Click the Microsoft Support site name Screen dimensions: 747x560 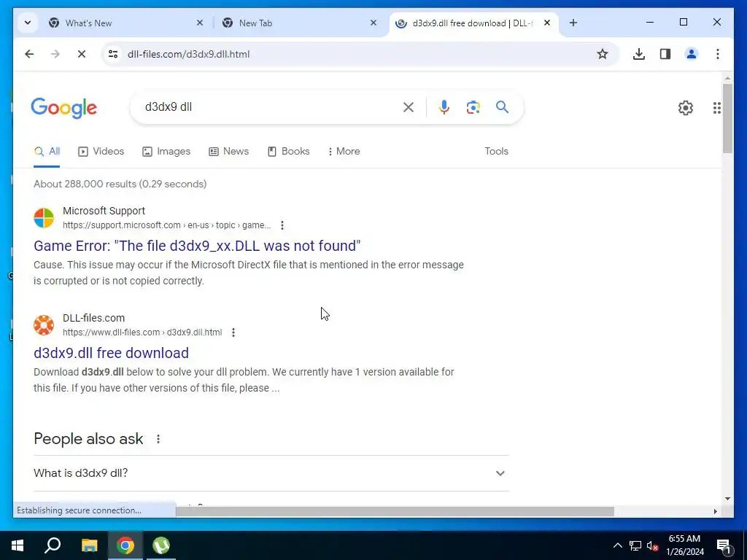click(x=104, y=211)
